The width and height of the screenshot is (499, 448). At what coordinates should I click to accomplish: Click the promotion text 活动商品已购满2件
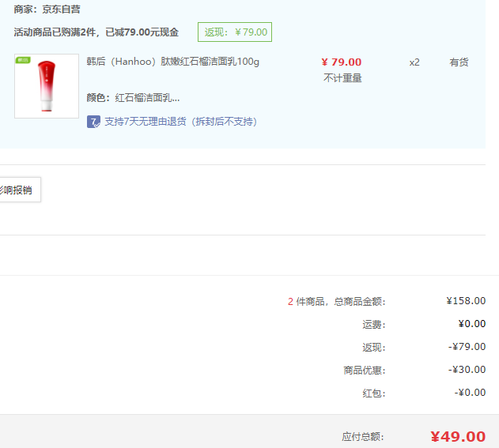pyautogui.click(x=55, y=32)
